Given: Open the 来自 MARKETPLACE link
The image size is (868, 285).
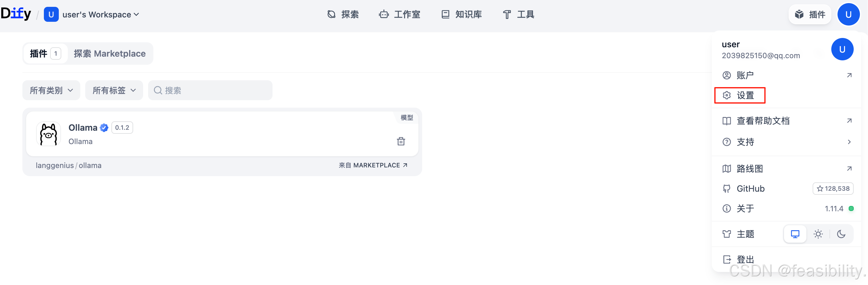Looking at the screenshot, I should coord(373,166).
